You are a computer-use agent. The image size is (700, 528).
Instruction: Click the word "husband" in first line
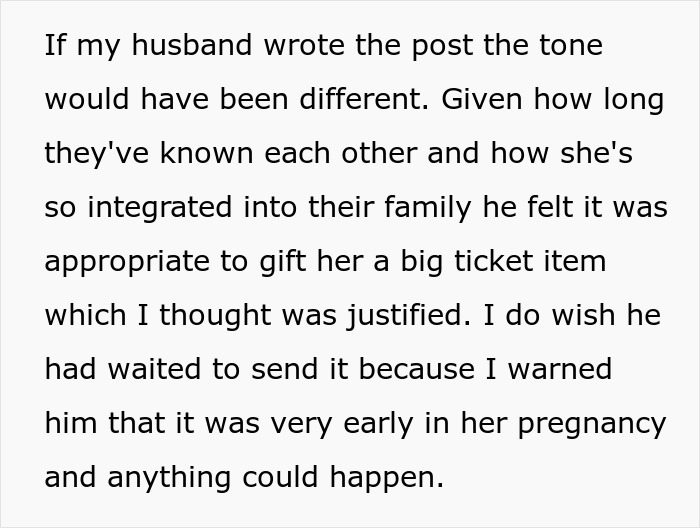tap(192, 45)
